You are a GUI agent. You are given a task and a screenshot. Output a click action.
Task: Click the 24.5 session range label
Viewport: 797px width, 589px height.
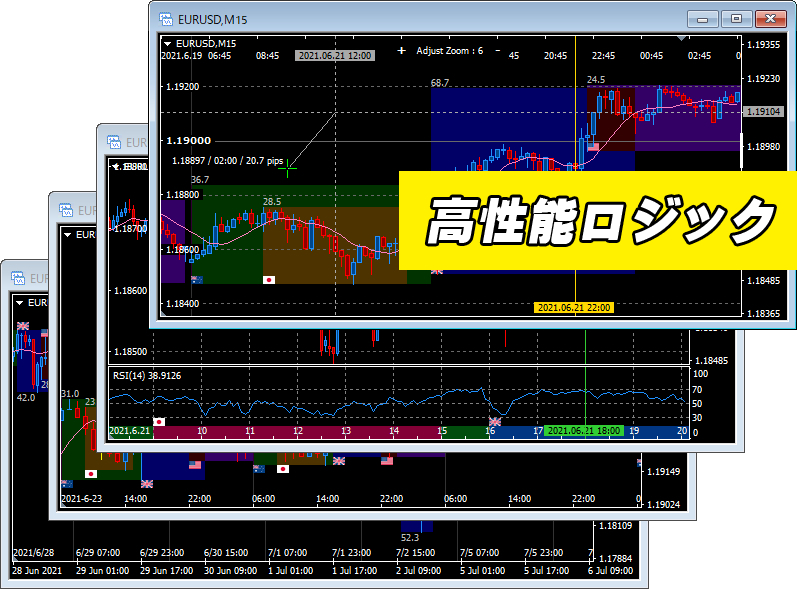point(596,80)
